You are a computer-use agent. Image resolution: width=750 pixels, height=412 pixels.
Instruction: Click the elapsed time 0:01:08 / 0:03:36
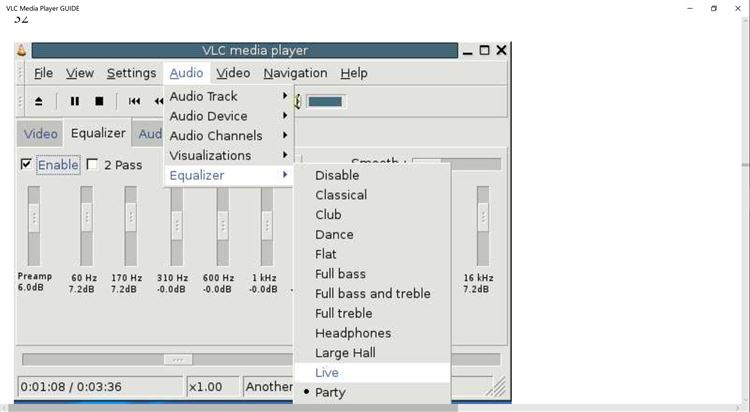[x=71, y=387]
